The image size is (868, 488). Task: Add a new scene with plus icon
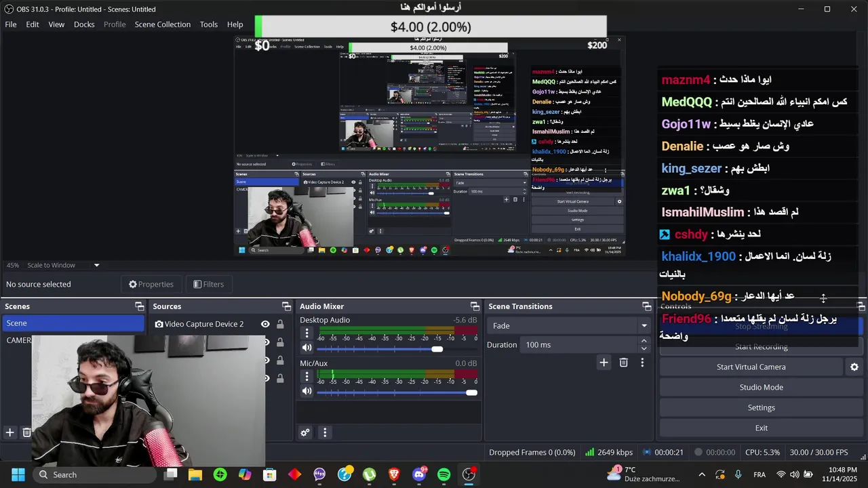pyautogui.click(x=10, y=432)
